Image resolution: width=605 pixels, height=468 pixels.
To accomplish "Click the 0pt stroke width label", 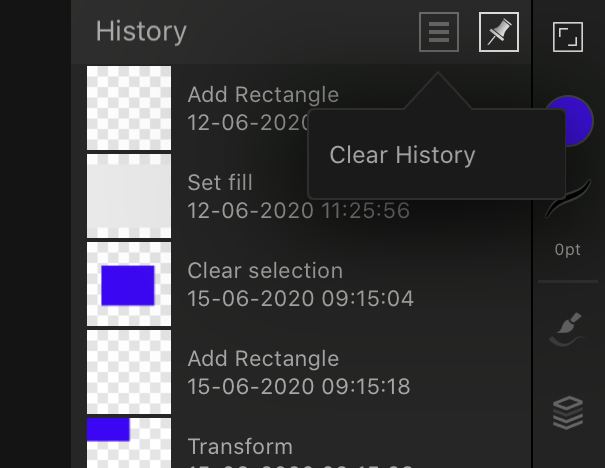I will 568,250.
